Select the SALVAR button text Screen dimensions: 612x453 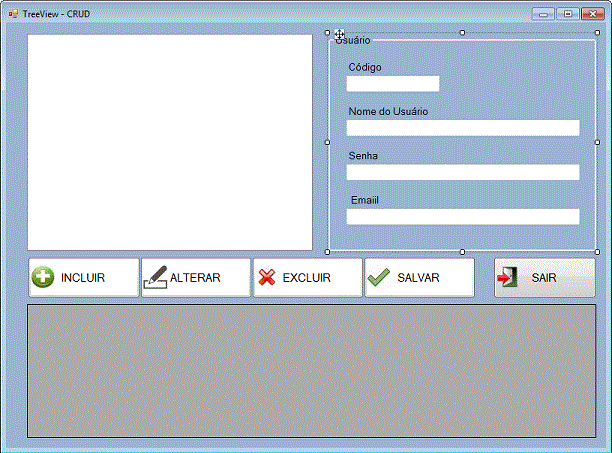point(418,278)
